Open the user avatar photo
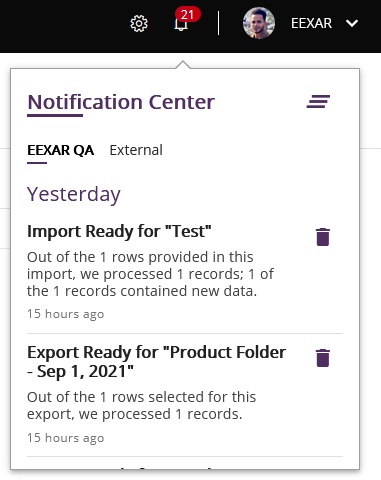 click(259, 23)
